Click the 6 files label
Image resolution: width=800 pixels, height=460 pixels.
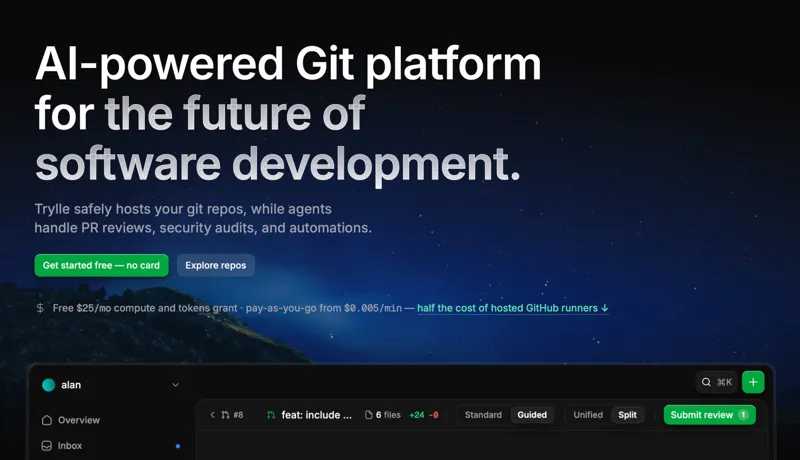click(x=388, y=415)
